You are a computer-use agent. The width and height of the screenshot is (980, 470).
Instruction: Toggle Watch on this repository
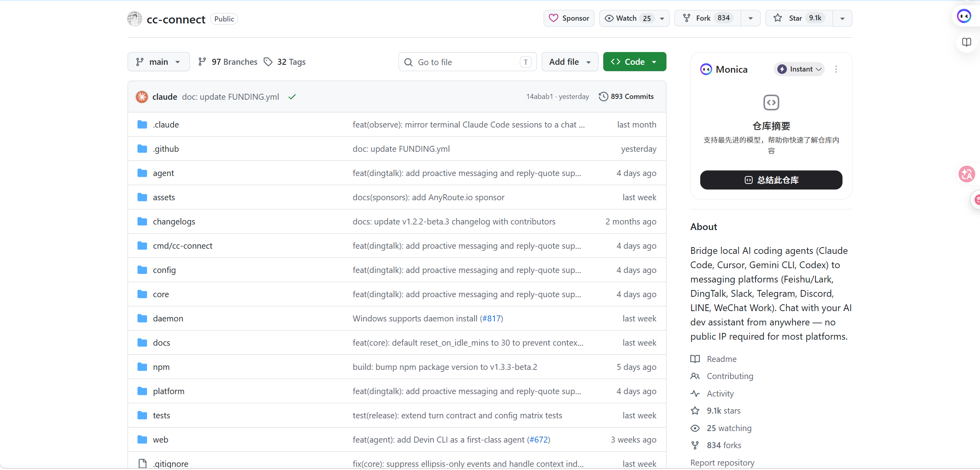[x=627, y=18]
